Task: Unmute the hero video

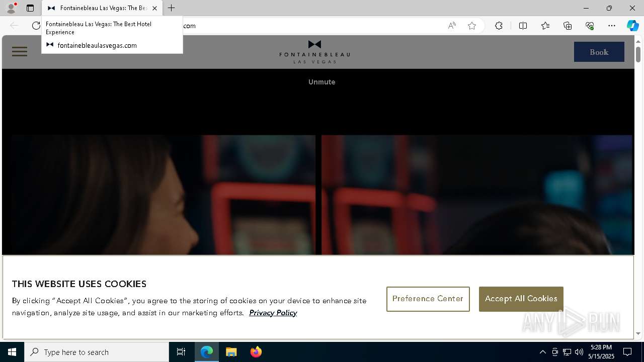Action: (321, 82)
